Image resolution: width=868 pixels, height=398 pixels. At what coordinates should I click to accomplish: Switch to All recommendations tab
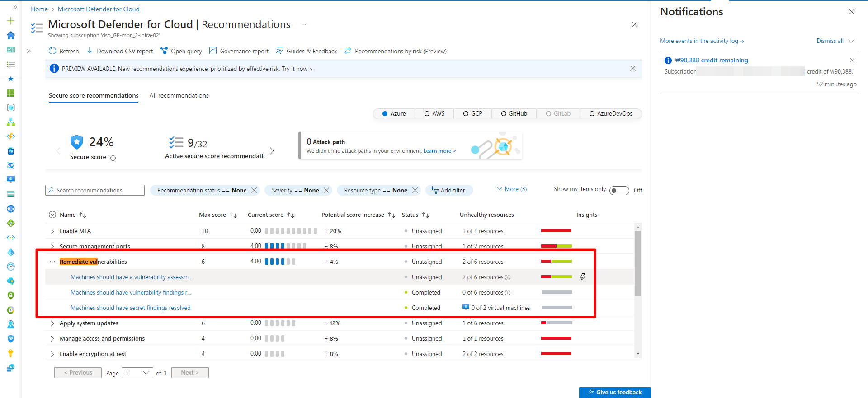(179, 95)
